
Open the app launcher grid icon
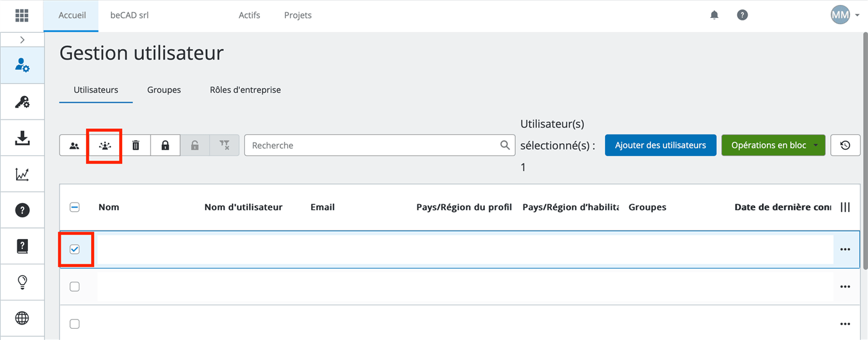tap(22, 15)
